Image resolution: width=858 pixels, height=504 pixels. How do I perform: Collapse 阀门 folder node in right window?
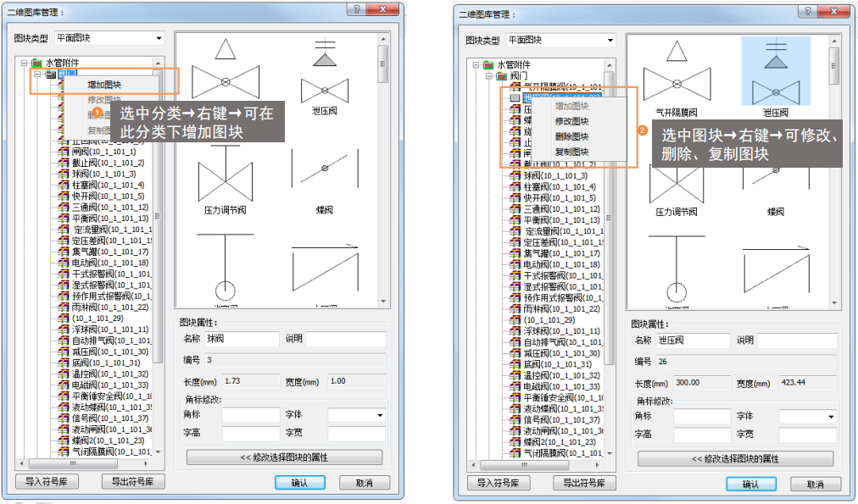pos(488,76)
